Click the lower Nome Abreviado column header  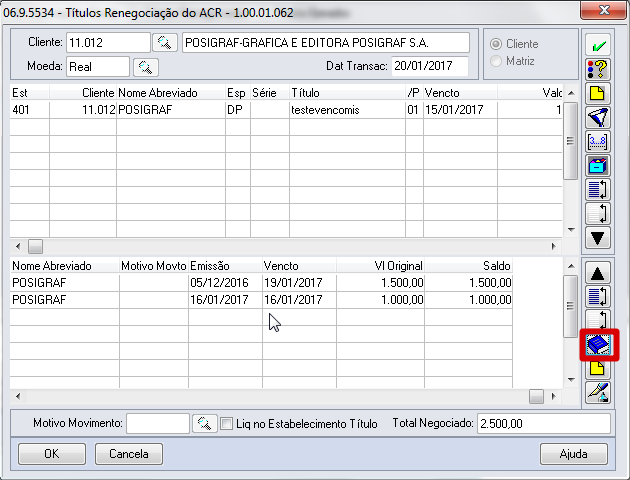[65, 266]
